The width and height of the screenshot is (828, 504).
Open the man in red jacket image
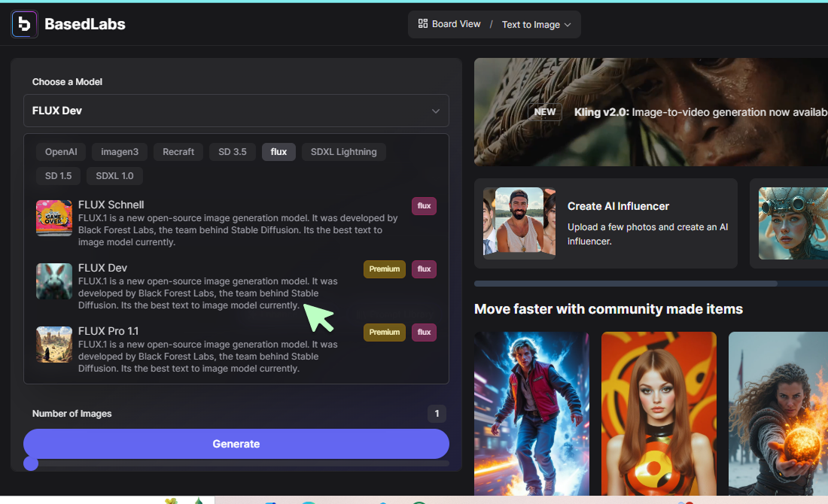531,413
